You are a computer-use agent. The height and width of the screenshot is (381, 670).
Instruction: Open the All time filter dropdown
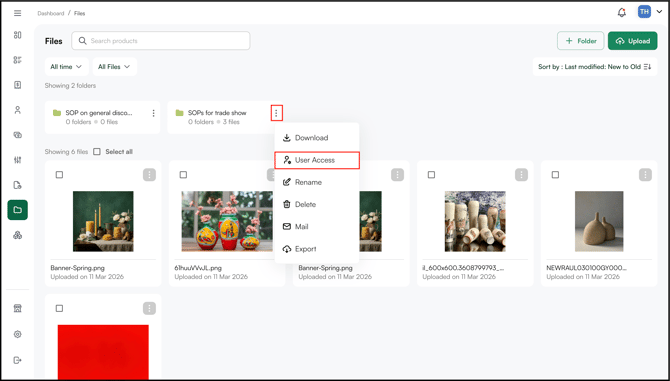[x=67, y=67]
